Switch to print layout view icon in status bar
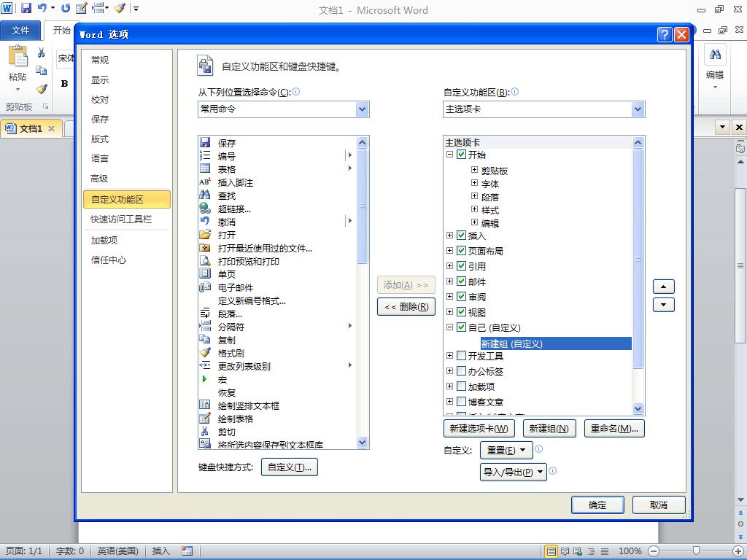The image size is (747, 560). click(551, 551)
